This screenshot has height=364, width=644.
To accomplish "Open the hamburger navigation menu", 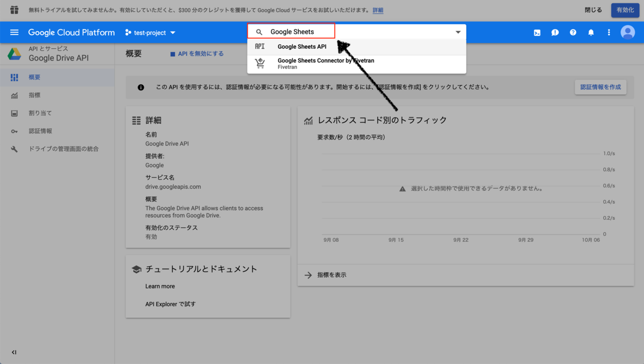I will 14,33.
